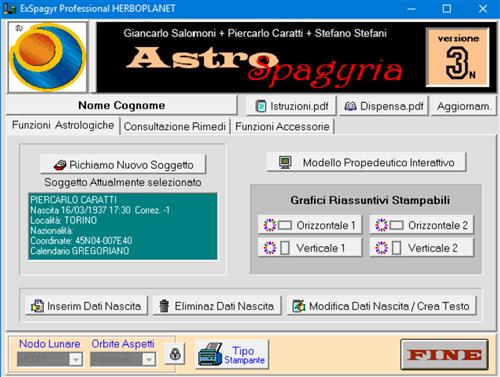
Task: Switch to Funzioni Astrologiche tab
Action: [63, 125]
